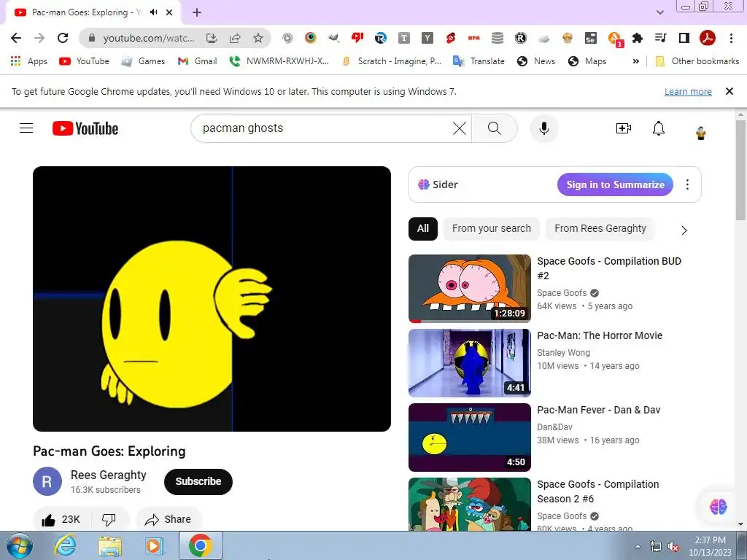Subscribe to Rees Geraghty
The image size is (747, 560).
(198, 481)
